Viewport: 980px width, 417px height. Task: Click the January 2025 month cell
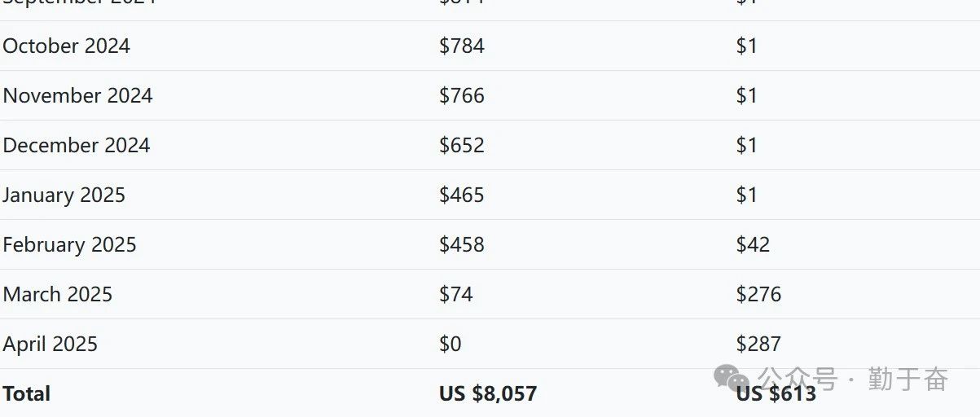click(x=64, y=195)
